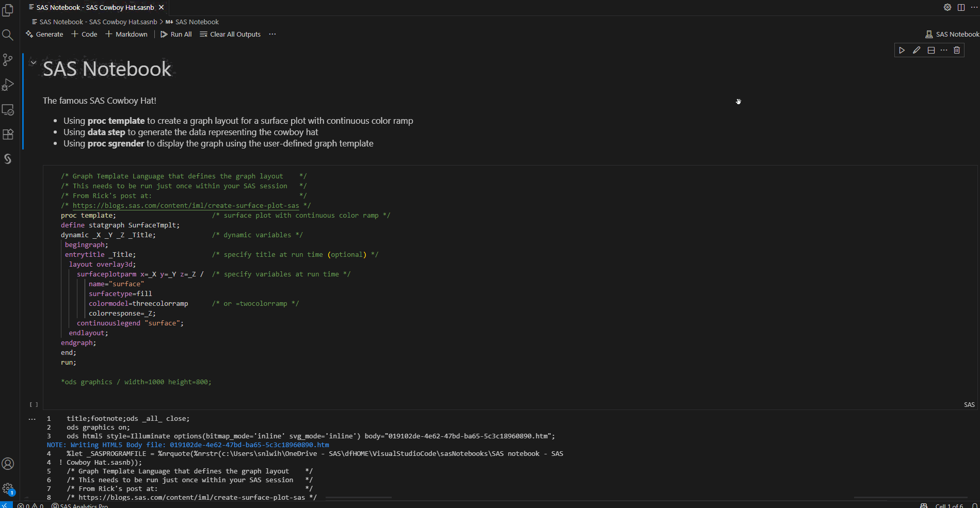Click Clear All Outputs in toolbar
Image resolution: width=980 pixels, height=508 pixels.
point(230,34)
